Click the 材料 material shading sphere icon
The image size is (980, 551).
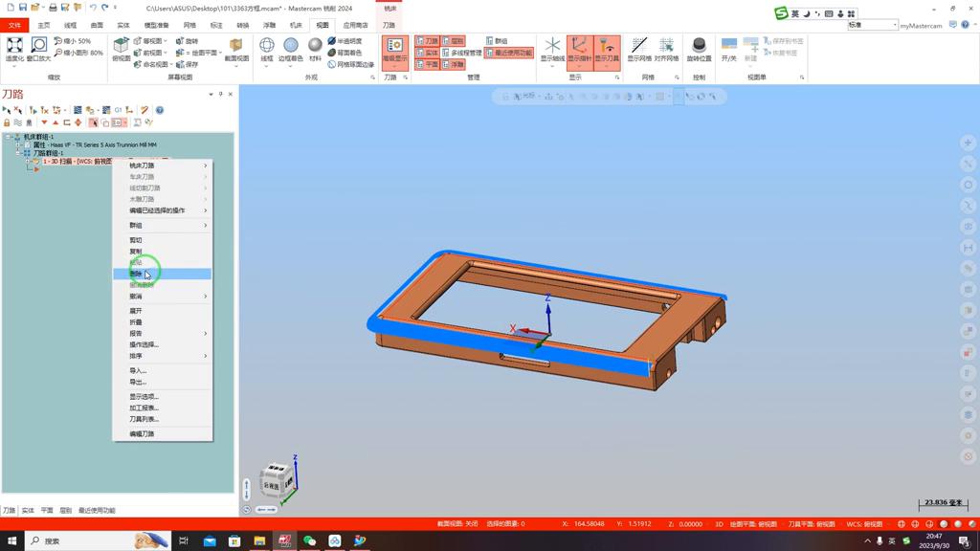click(x=315, y=49)
